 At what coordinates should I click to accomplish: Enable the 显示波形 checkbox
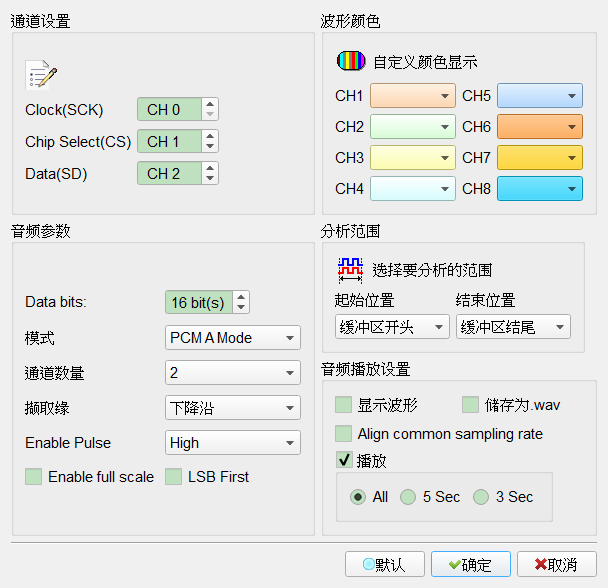coord(343,405)
